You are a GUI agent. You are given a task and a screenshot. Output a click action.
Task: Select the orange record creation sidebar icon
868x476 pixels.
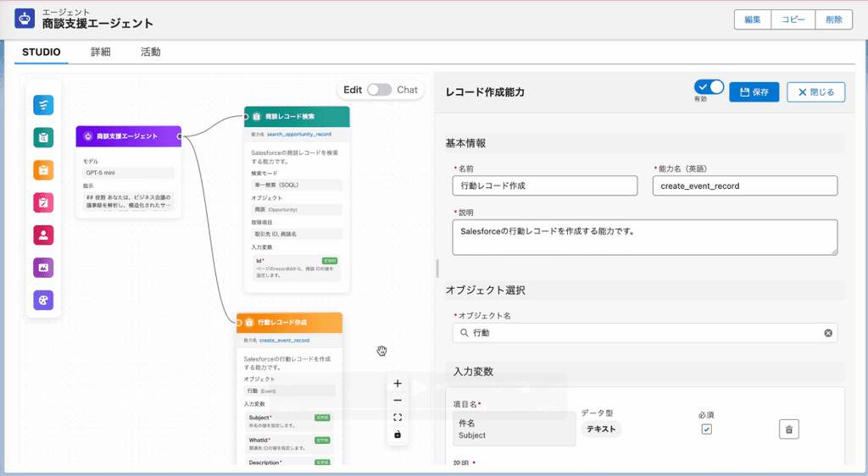pos(43,169)
